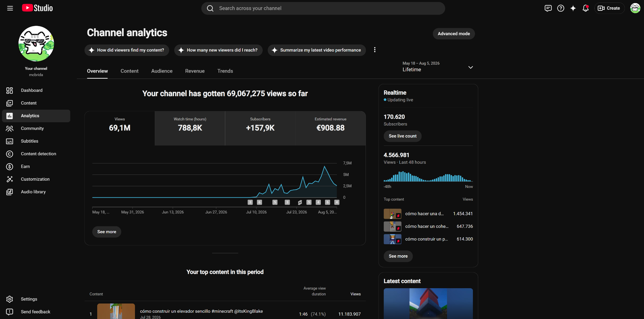The width and height of the screenshot is (644, 319).
Task: Click "cómo hacer una d..." title in Top content
Action: (424, 214)
